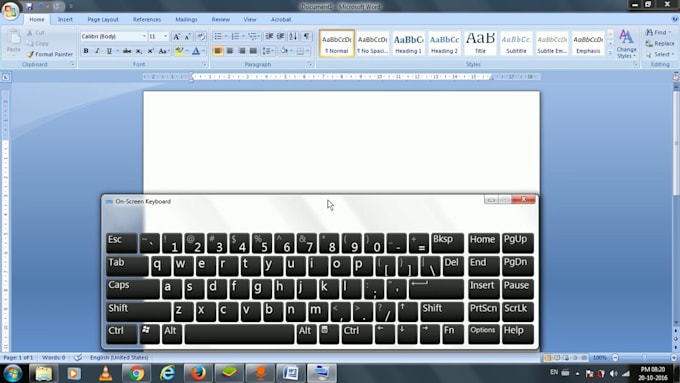Screen dimensions: 680x383
Task: Click the Shrink Font icon
Action: pos(188,36)
